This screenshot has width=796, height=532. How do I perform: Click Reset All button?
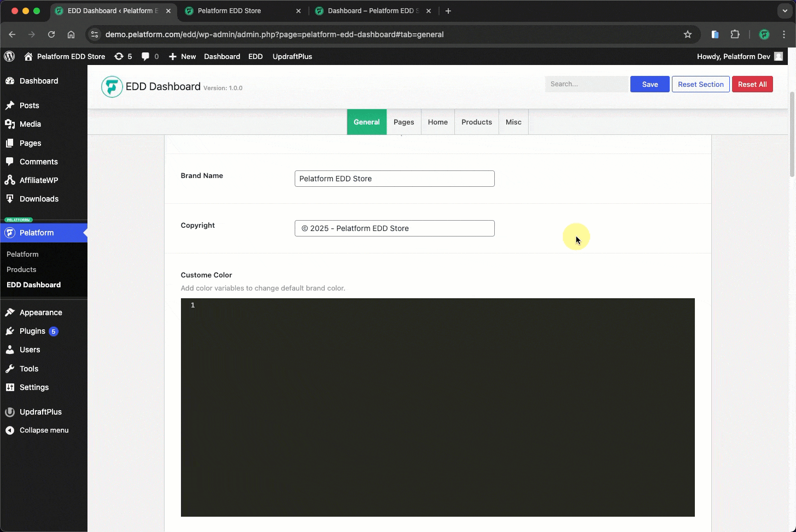click(752, 84)
